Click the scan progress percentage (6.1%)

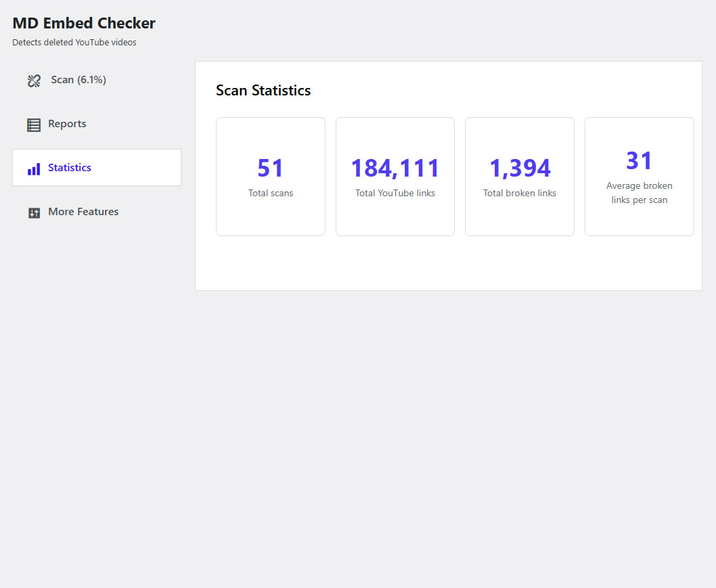coord(89,80)
